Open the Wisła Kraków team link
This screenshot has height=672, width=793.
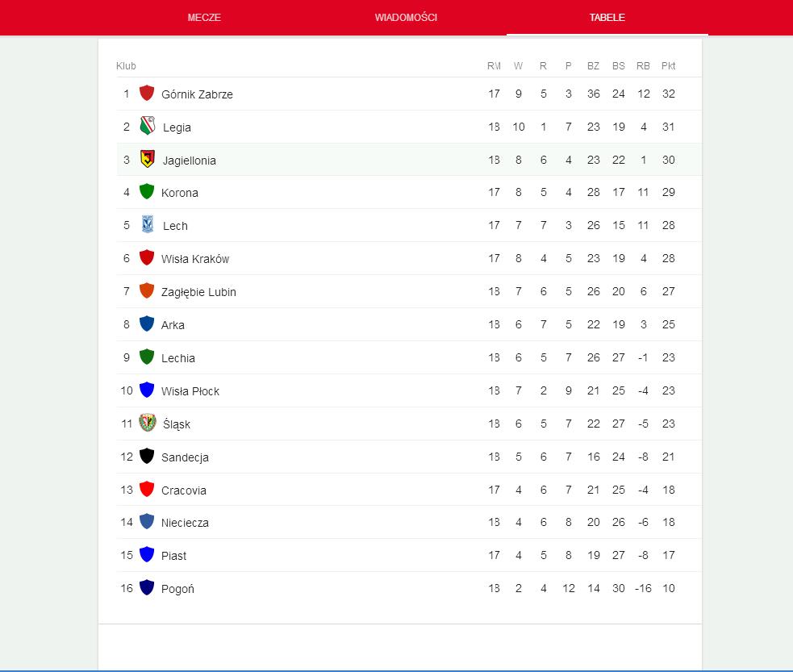195,259
